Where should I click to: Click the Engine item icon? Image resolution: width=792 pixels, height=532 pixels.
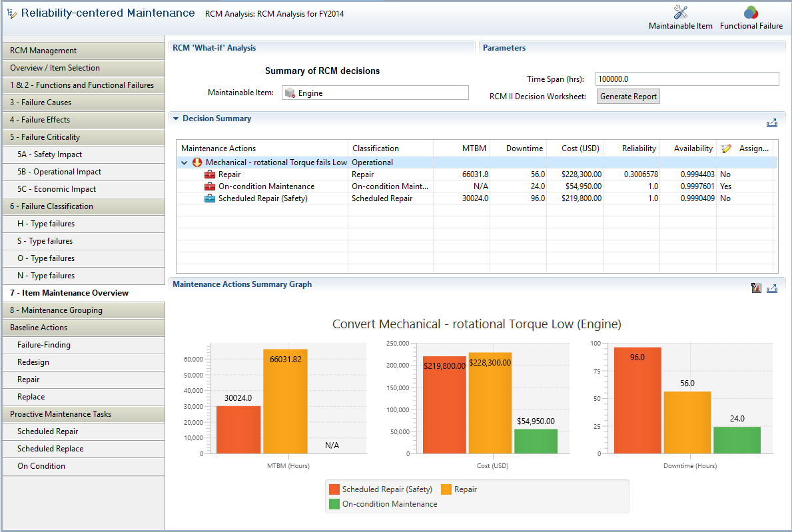click(x=290, y=93)
